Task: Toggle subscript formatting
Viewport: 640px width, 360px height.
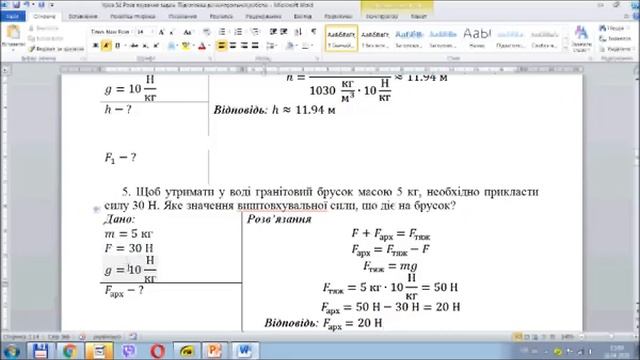Action: coord(145,46)
